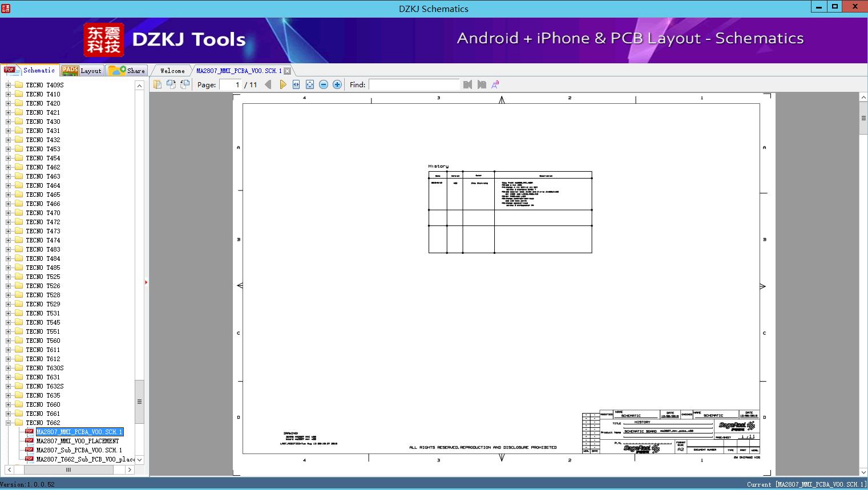Click the app icon in the title bar

pos(6,8)
